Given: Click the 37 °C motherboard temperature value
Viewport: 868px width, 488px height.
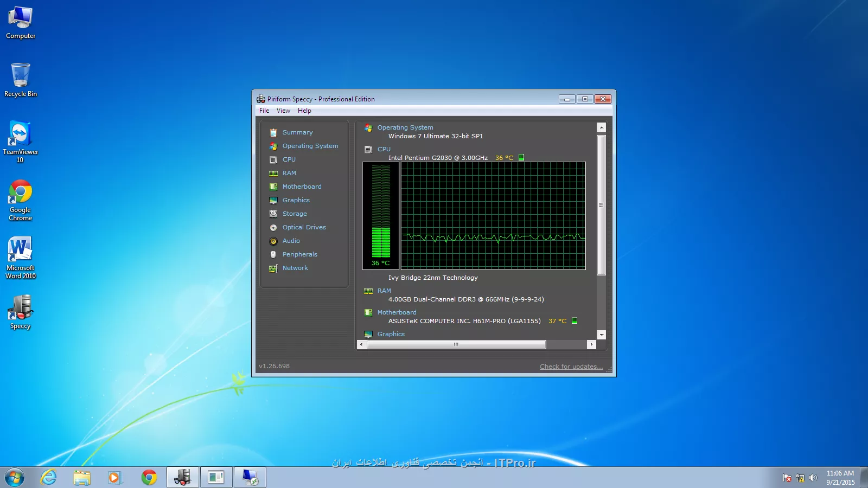Looking at the screenshot, I should (x=557, y=321).
